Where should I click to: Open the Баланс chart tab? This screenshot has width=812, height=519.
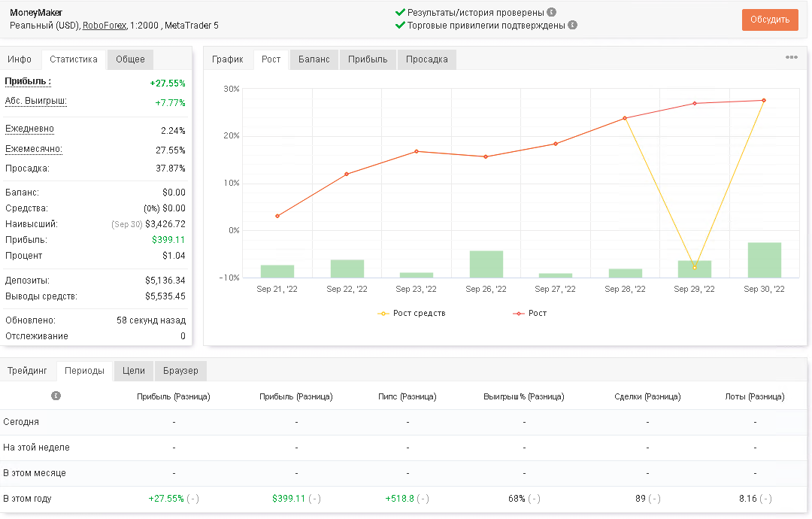314,59
